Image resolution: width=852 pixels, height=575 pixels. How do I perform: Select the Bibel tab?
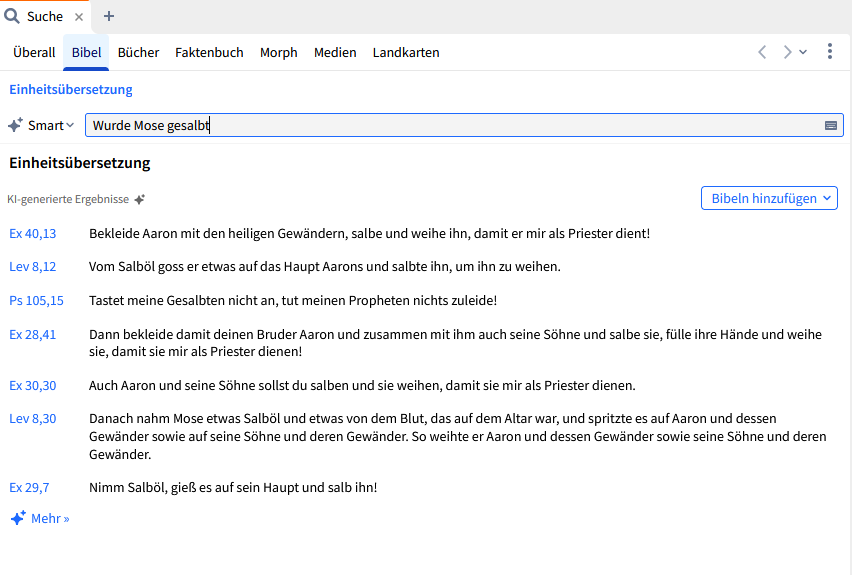(x=86, y=53)
